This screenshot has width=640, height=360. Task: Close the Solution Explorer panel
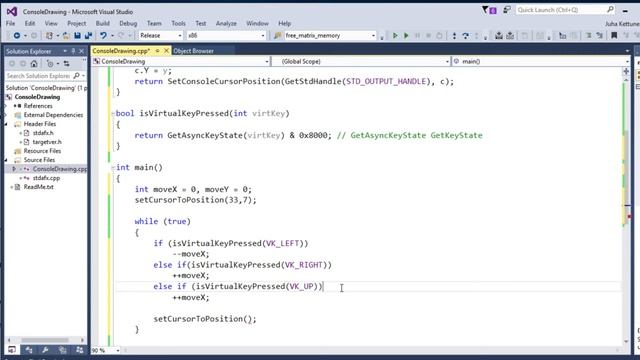click(x=82, y=51)
